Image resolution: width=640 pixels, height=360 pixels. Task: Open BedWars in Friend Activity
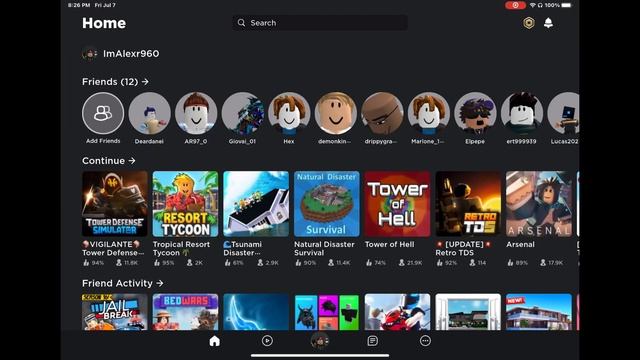tap(185, 312)
